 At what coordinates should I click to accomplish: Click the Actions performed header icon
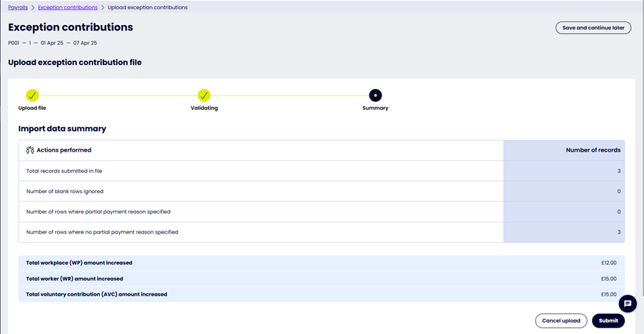tap(30, 150)
